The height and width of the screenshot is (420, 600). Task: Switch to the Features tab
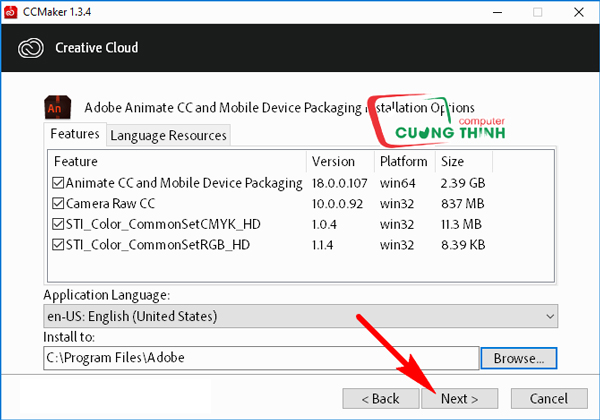point(75,134)
